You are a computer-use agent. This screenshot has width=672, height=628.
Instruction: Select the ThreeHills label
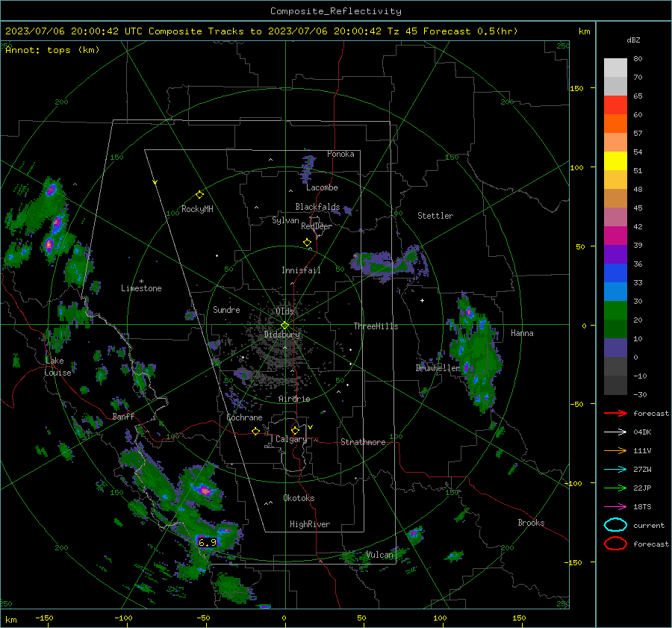[x=376, y=326]
